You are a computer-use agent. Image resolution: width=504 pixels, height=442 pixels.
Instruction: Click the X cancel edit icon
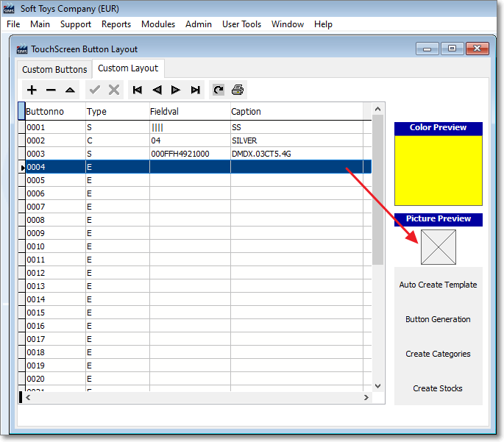coord(114,90)
